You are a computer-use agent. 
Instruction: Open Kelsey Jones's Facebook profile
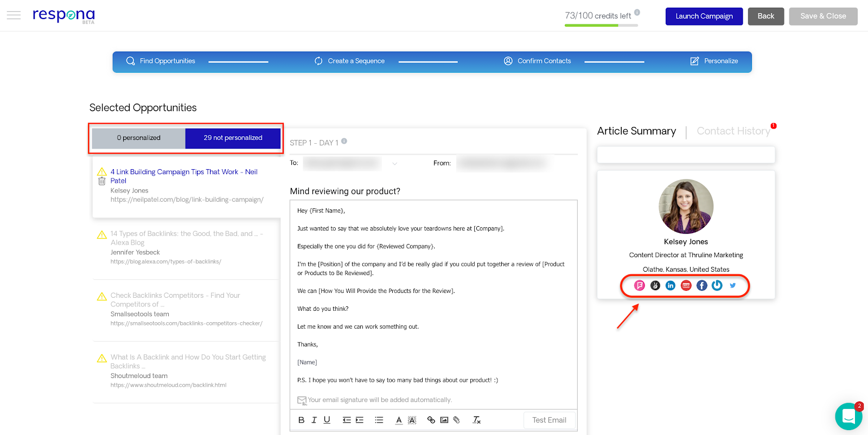point(702,285)
